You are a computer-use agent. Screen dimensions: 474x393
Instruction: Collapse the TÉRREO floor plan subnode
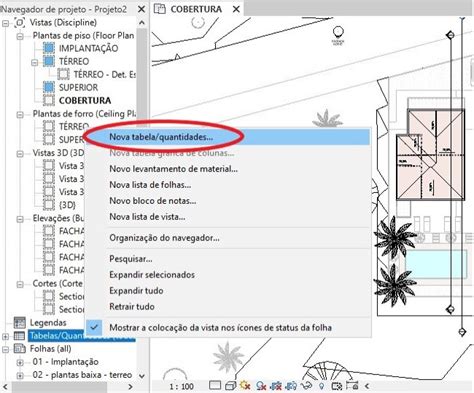point(35,62)
